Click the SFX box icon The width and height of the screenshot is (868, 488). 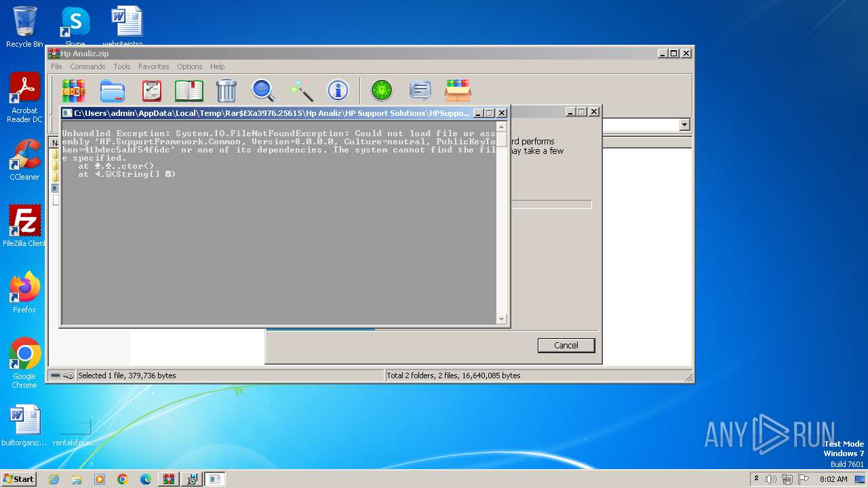point(458,90)
